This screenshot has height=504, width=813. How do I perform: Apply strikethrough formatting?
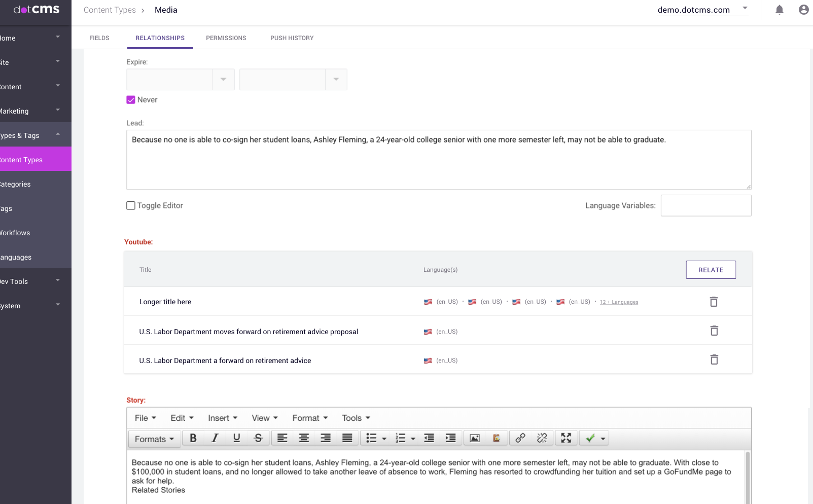(258, 438)
